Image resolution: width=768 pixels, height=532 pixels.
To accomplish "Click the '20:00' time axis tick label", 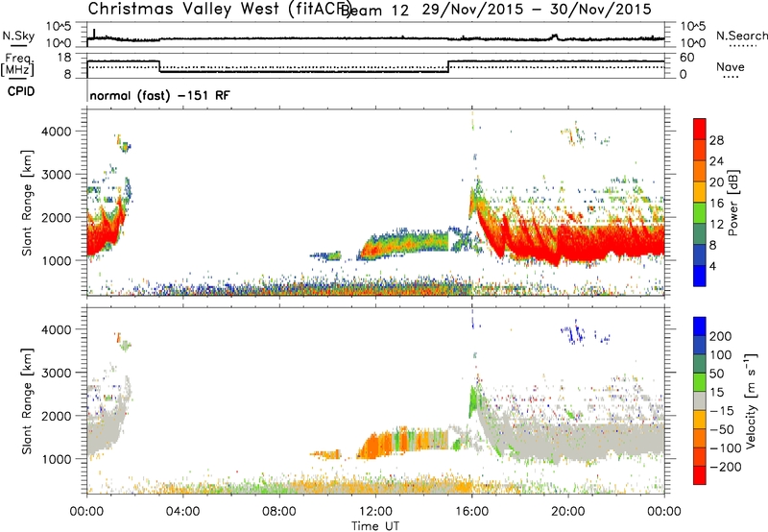I will [x=568, y=512].
